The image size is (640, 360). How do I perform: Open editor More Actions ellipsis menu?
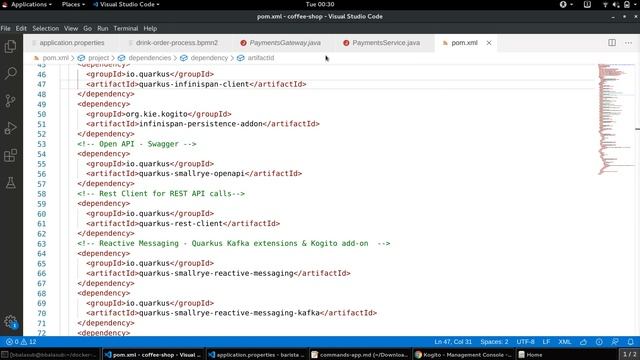[628, 42]
